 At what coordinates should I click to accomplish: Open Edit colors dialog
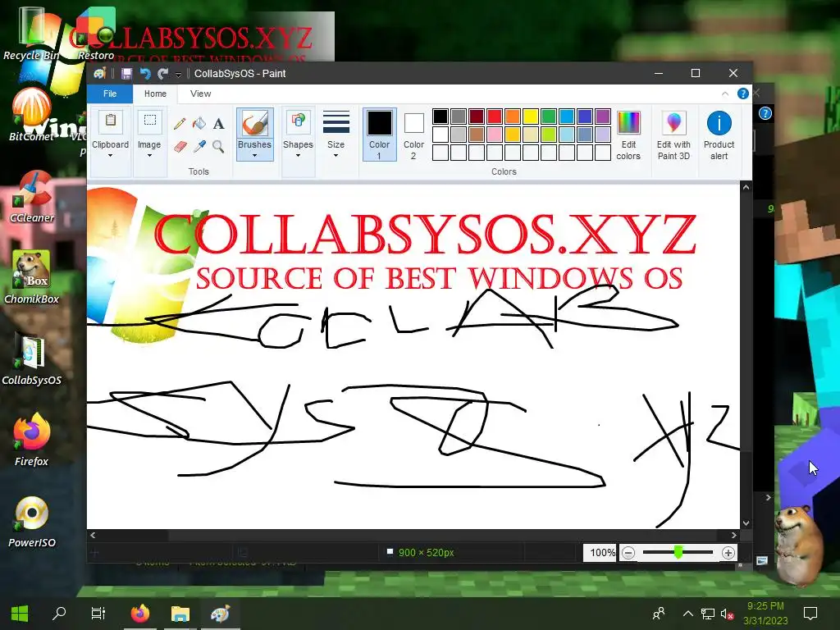tap(628, 135)
